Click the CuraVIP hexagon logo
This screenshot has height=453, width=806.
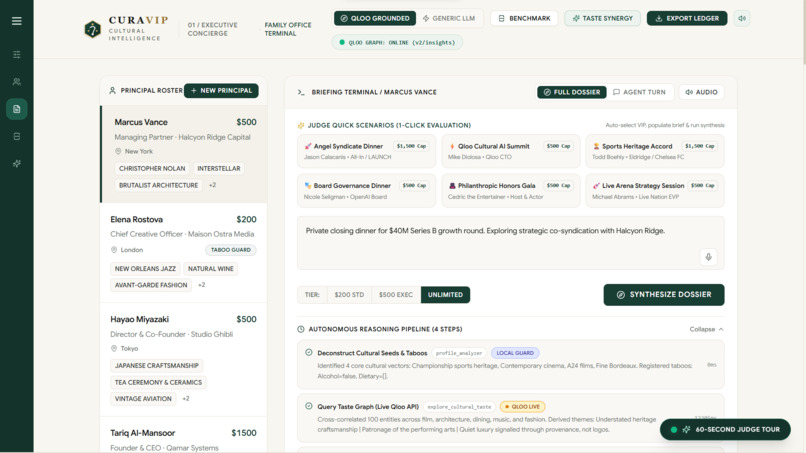93,29
